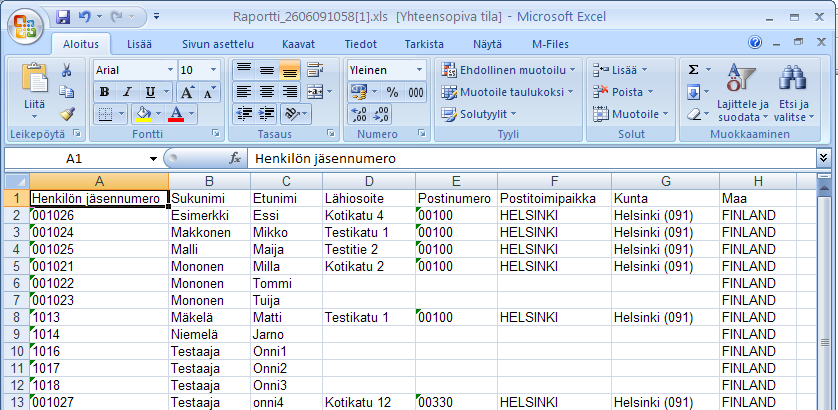Select row 8 header
The width and height of the screenshot is (838, 410).
coord(17,318)
